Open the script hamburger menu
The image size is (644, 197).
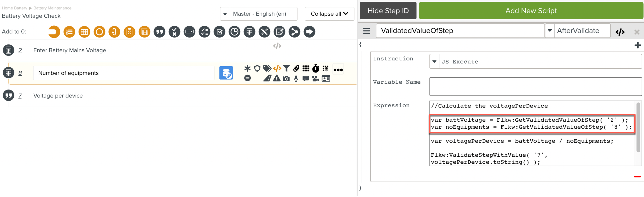[x=366, y=31]
